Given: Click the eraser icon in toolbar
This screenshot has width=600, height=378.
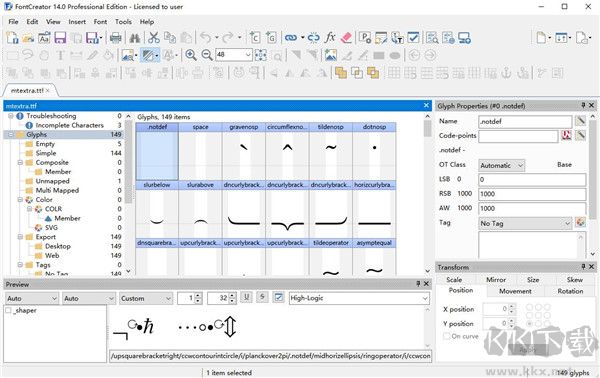Looking at the screenshot, I should [x=346, y=37].
